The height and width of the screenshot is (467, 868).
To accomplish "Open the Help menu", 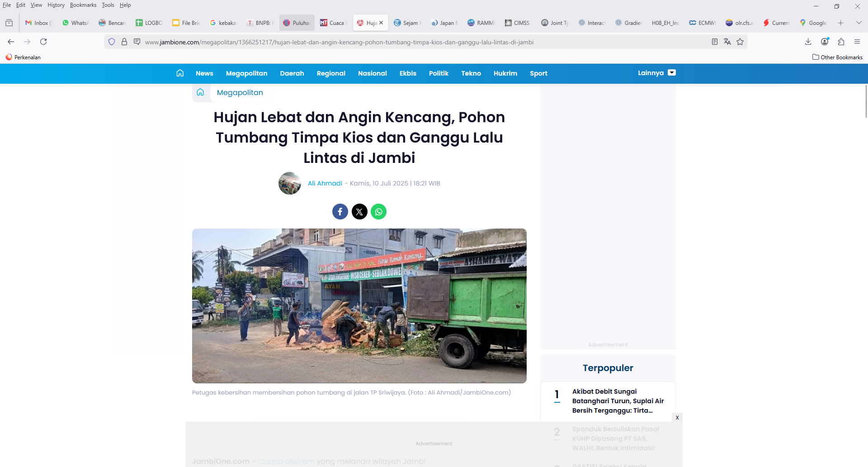I will pyautogui.click(x=125, y=5).
